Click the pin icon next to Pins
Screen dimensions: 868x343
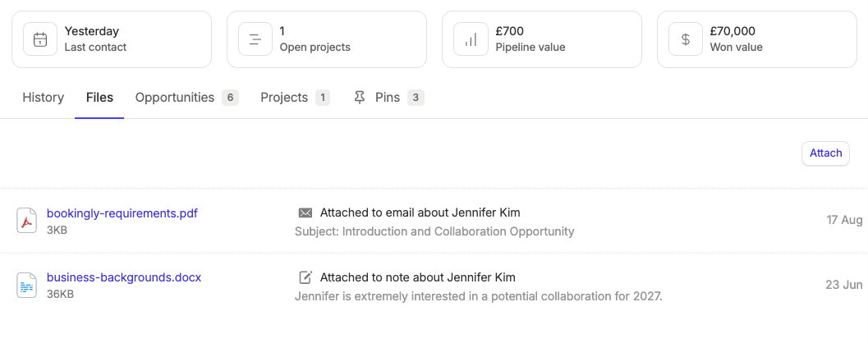click(360, 98)
